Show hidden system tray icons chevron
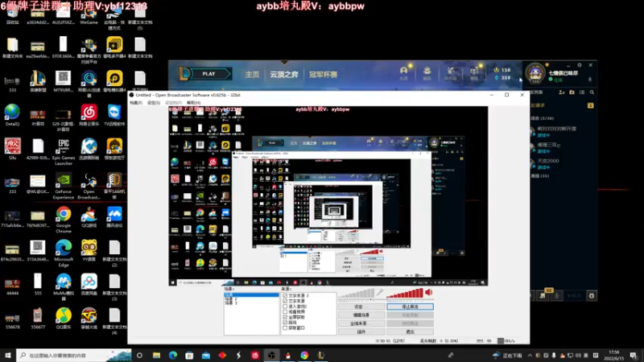Viewport: 644px width, 362px height. (x=530, y=356)
